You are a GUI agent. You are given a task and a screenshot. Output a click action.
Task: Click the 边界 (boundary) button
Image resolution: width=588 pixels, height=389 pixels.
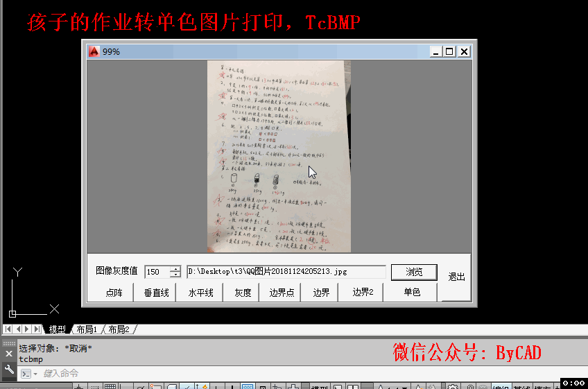click(x=321, y=293)
